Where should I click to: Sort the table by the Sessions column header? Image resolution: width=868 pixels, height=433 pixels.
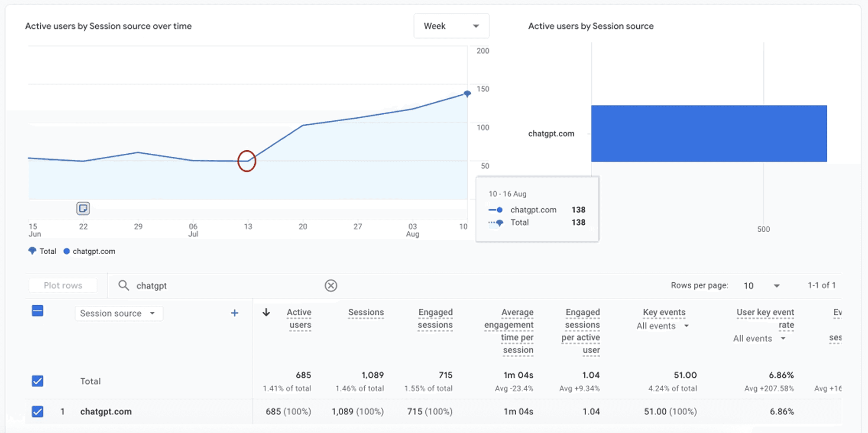pyautogui.click(x=366, y=312)
